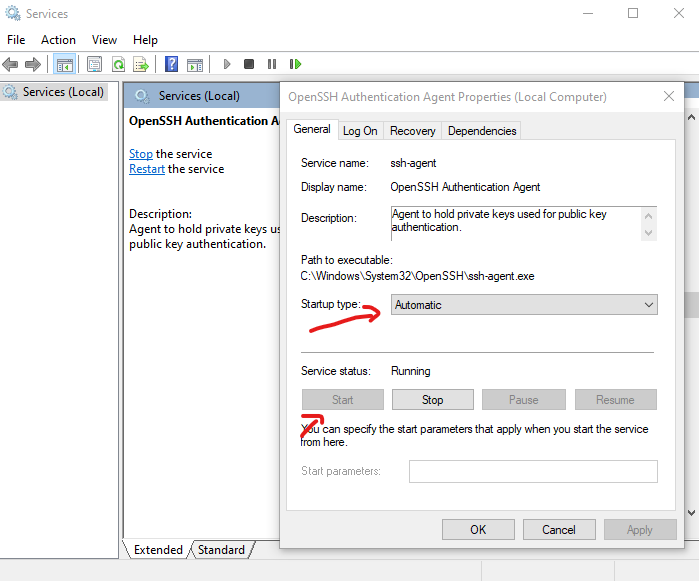Click the Services gear icon in title bar

[x=12, y=13]
